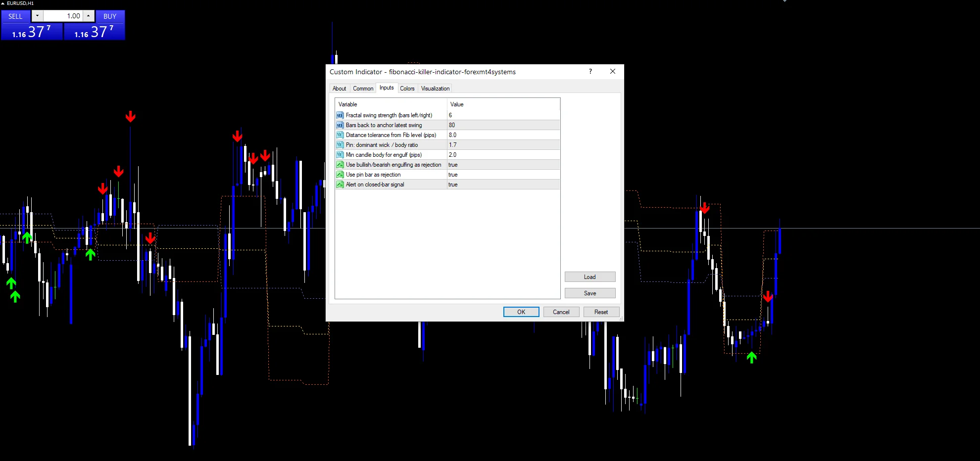Image resolution: width=980 pixels, height=461 pixels.
Task: Close the Custom Indicator dialog
Action: click(613, 72)
